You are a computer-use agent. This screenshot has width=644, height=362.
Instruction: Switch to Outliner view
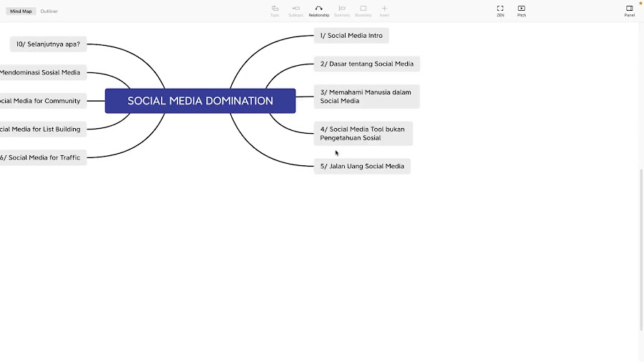click(x=49, y=11)
